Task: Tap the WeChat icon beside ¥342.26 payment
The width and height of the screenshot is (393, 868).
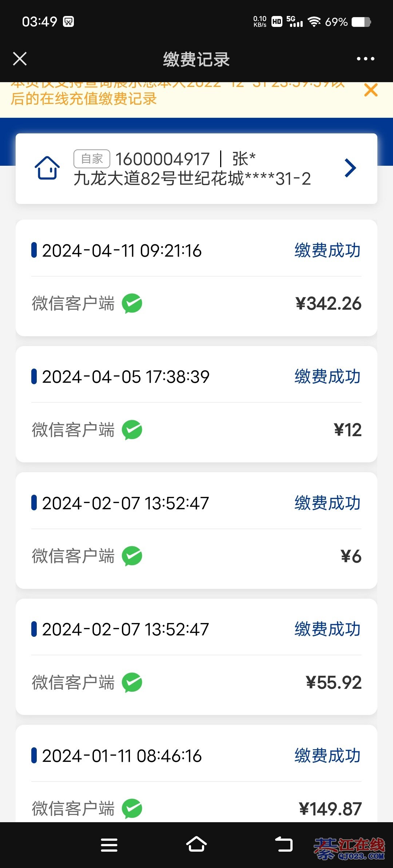Action: pos(132,304)
